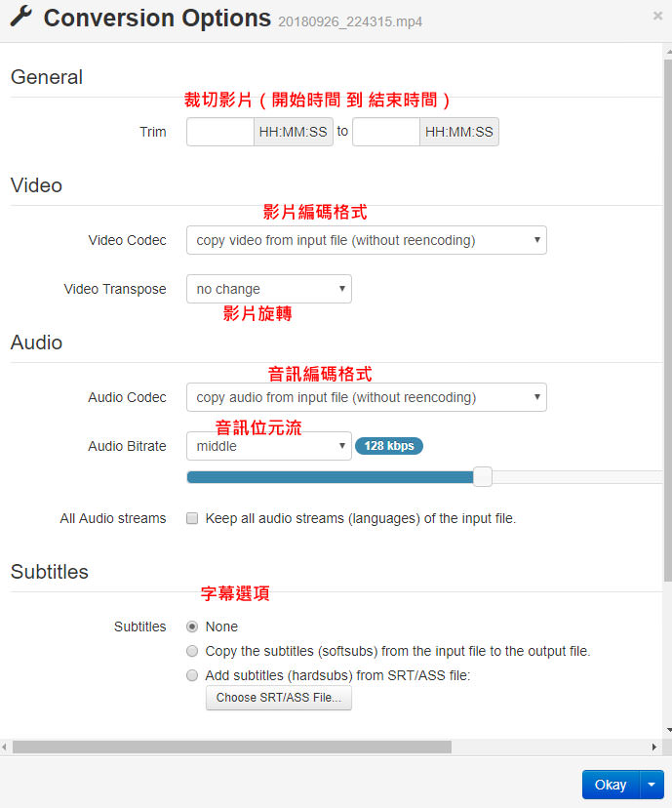
Task: Click the Choose SRT/ASS File button
Action: [278, 698]
